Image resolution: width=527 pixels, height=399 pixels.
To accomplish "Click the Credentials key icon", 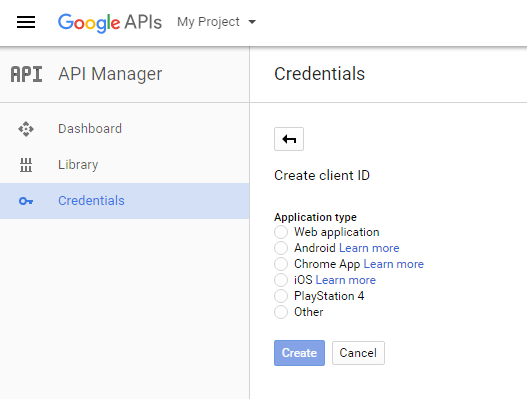I will 26,201.
